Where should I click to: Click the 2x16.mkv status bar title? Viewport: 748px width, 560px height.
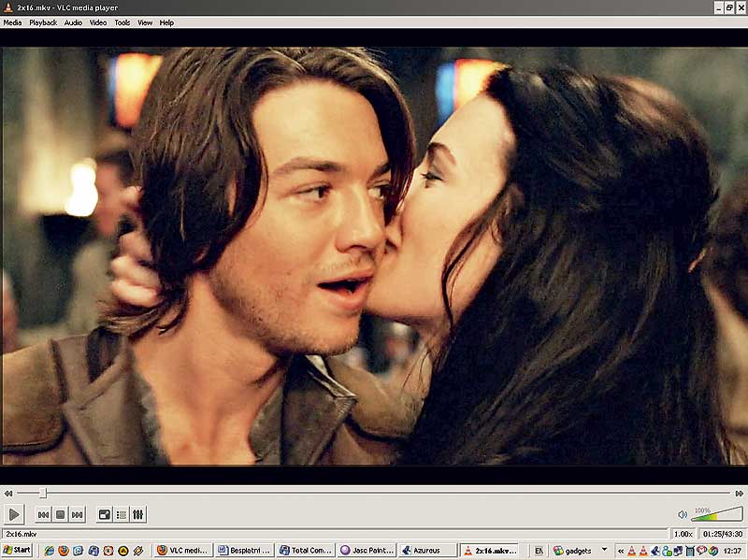pyautogui.click(x=22, y=534)
